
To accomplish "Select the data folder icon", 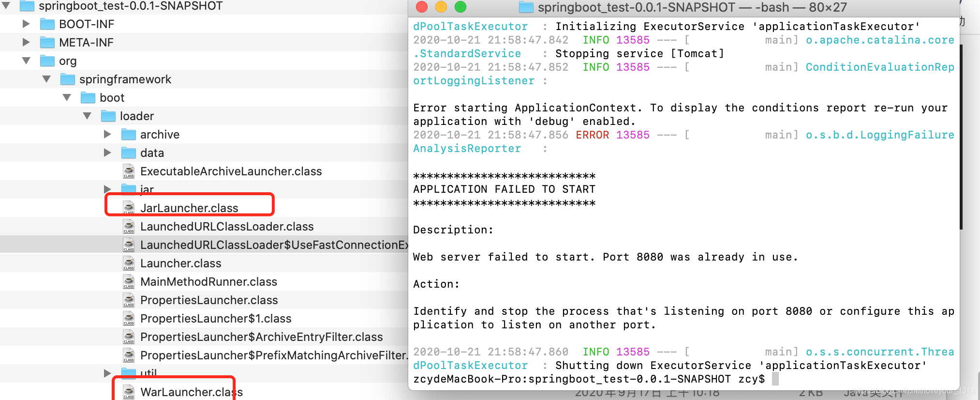I will (128, 153).
